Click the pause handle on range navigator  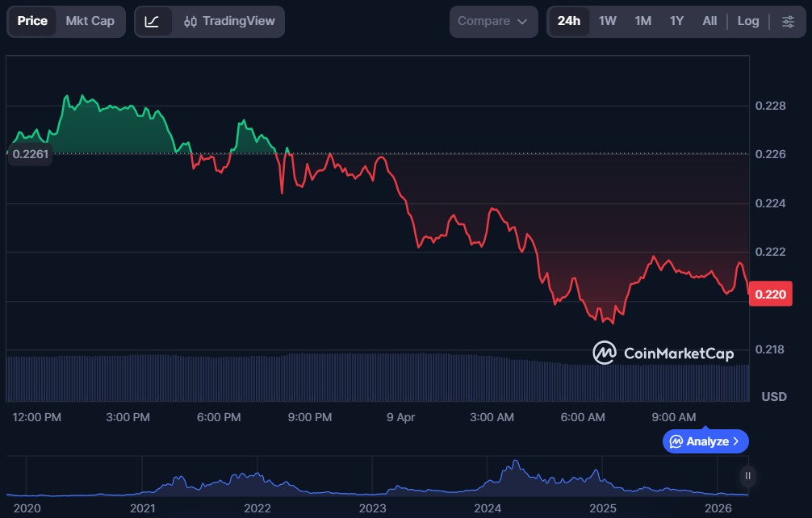(x=748, y=476)
